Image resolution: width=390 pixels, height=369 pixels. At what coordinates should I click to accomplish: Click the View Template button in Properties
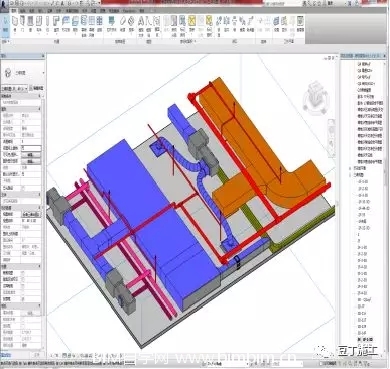coord(31,214)
